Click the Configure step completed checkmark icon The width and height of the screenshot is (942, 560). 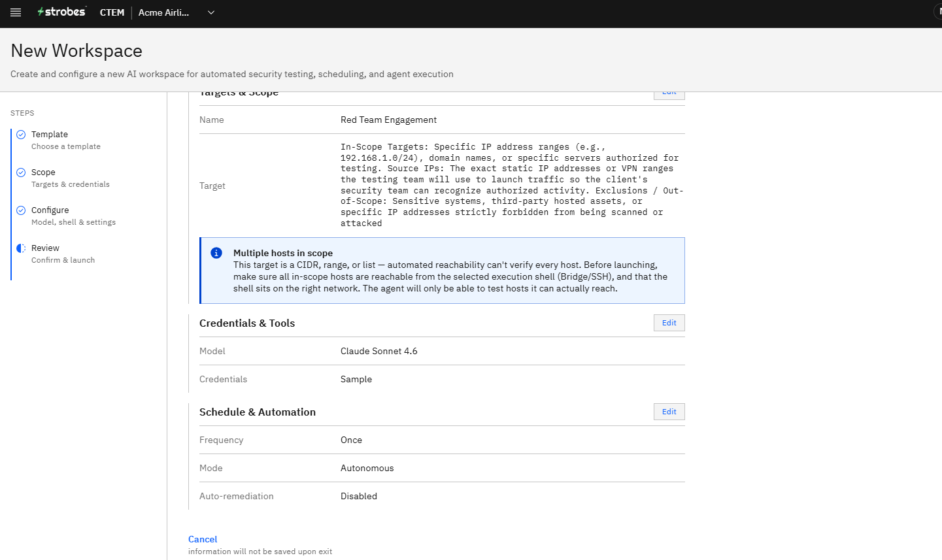tap(21, 210)
